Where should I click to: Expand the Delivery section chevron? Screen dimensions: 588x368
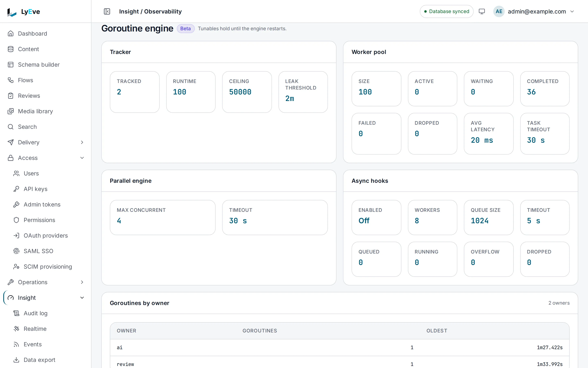pos(82,142)
